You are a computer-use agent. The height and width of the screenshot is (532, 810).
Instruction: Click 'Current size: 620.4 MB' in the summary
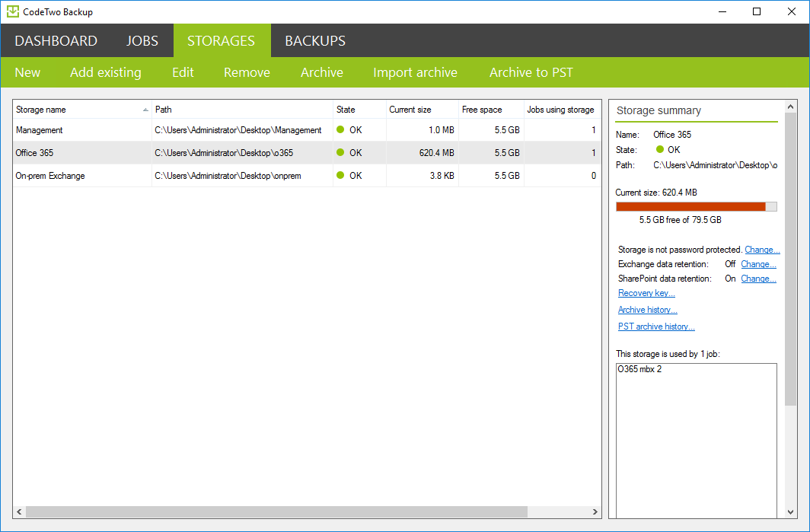point(656,192)
